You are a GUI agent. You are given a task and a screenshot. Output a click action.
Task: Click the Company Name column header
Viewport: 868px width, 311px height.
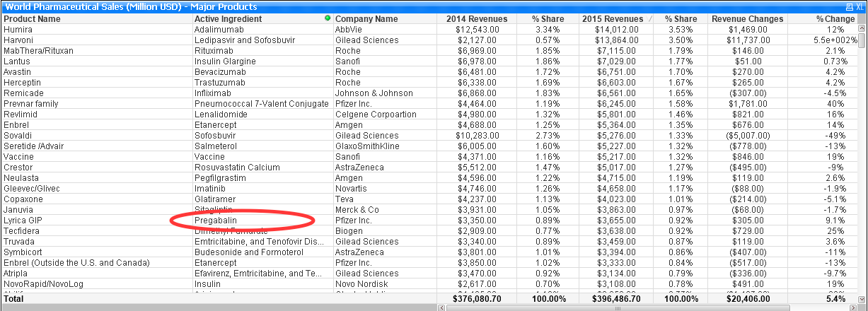coord(385,19)
